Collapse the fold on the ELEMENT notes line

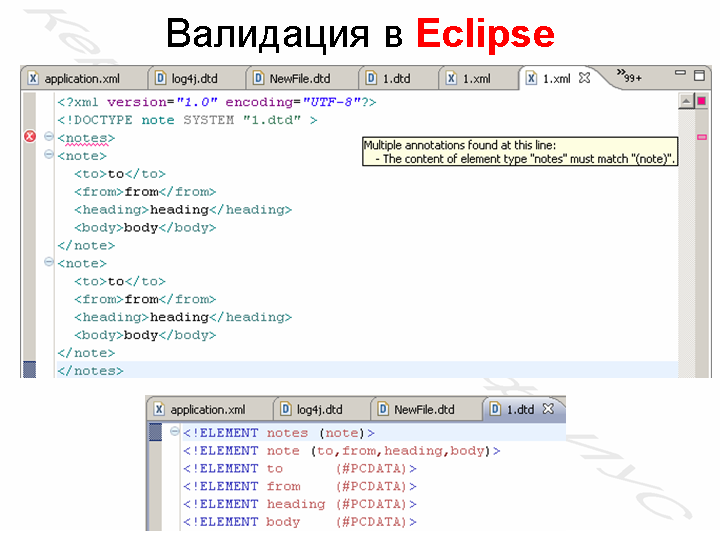coord(174,431)
